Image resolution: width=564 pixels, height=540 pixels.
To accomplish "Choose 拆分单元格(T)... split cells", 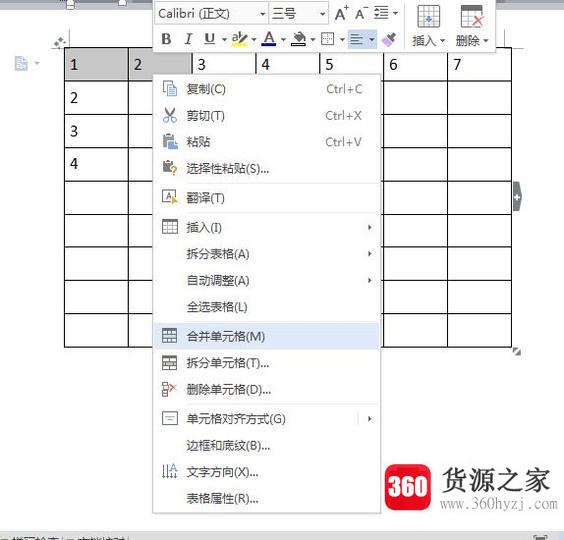I will 267,363.
